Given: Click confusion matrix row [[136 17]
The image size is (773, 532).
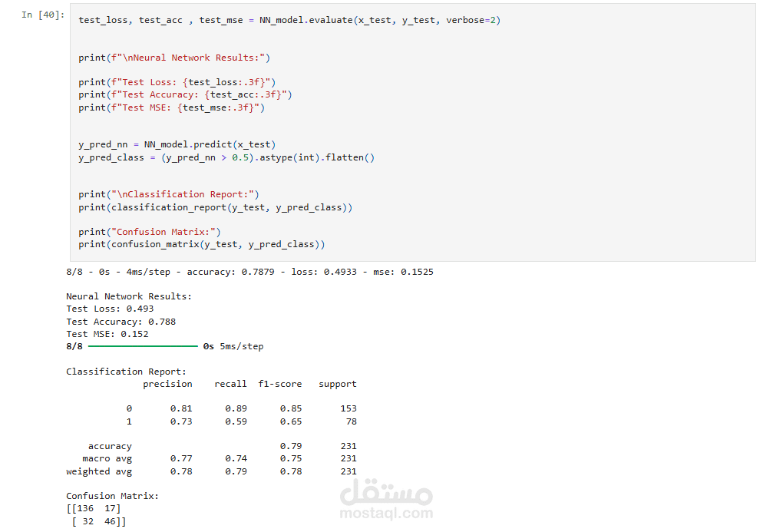Looking at the screenshot, I should coord(93,508).
